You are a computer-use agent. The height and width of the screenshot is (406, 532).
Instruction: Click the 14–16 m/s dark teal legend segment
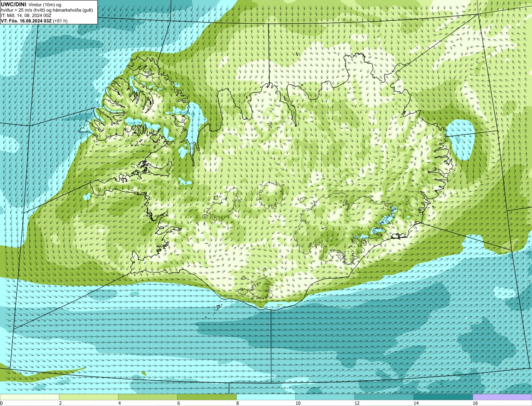click(443, 397)
